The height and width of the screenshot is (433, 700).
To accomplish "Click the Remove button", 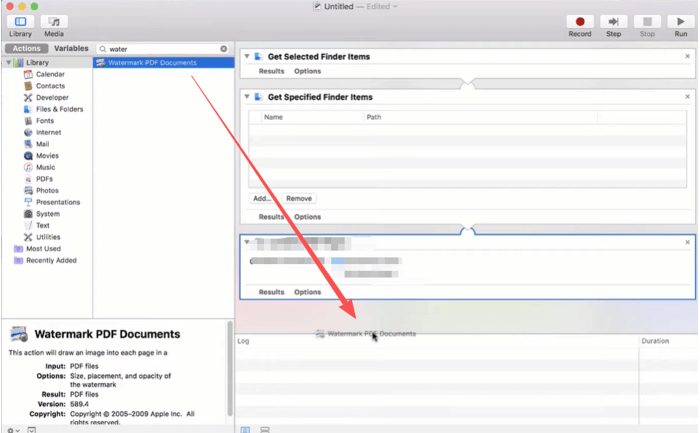I will pyautogui.click(x=299, y=198).
